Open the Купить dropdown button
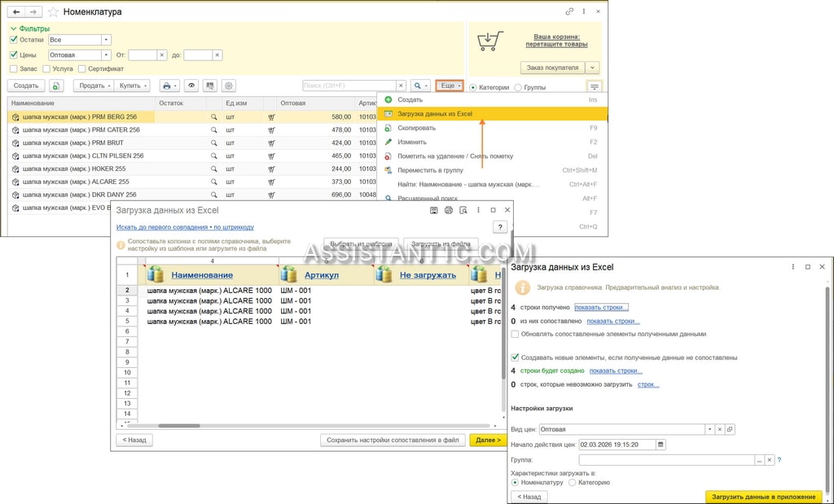Image resolution: width=834 pixels, height=504 pixels. pyautogui.click(x=133, y=85)
